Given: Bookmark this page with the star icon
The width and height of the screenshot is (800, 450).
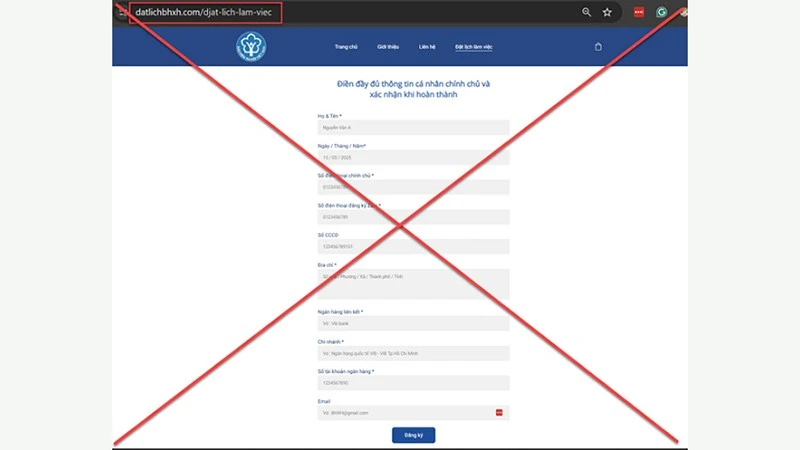Looking at the screenshot, I should [x=607, y=12].
